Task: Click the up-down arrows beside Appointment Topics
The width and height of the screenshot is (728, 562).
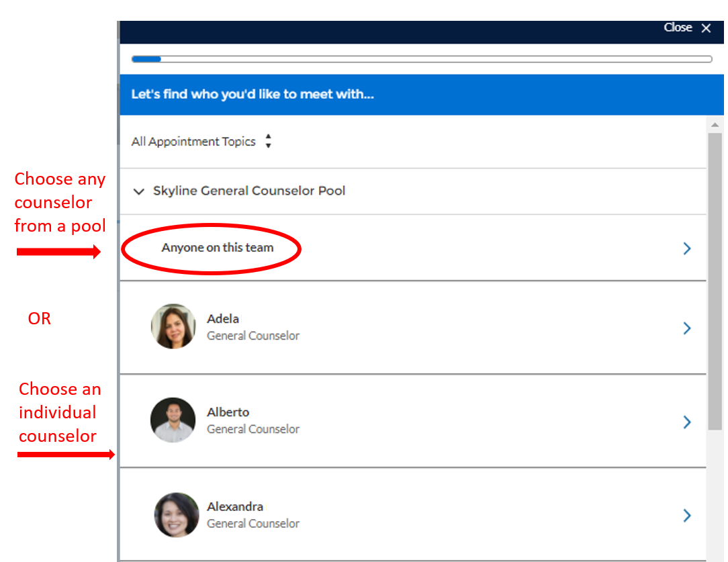Action: pyautogui.click(x=269, y=141)
